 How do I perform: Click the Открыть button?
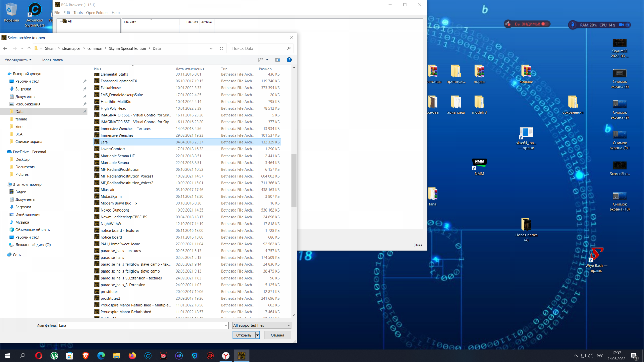pyautogui.click(x=244, y=335)
